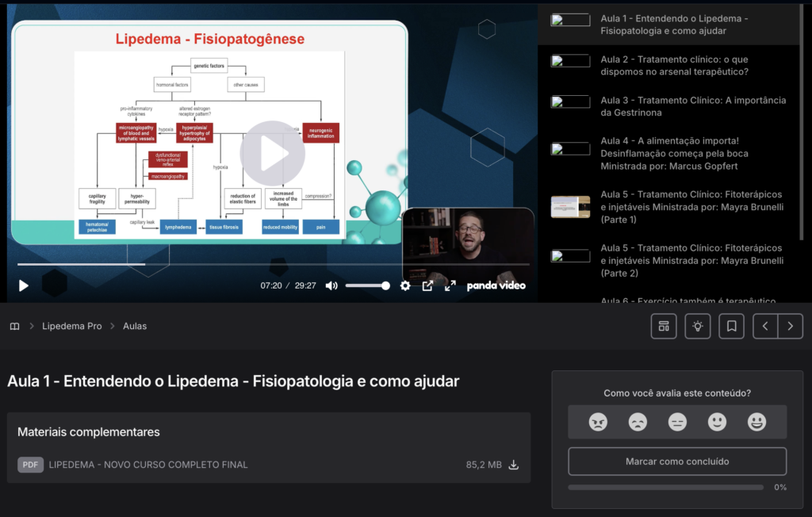Screen dimensions: 812x517
Task: Mute the video with the speaker icon
Action: 331,286
